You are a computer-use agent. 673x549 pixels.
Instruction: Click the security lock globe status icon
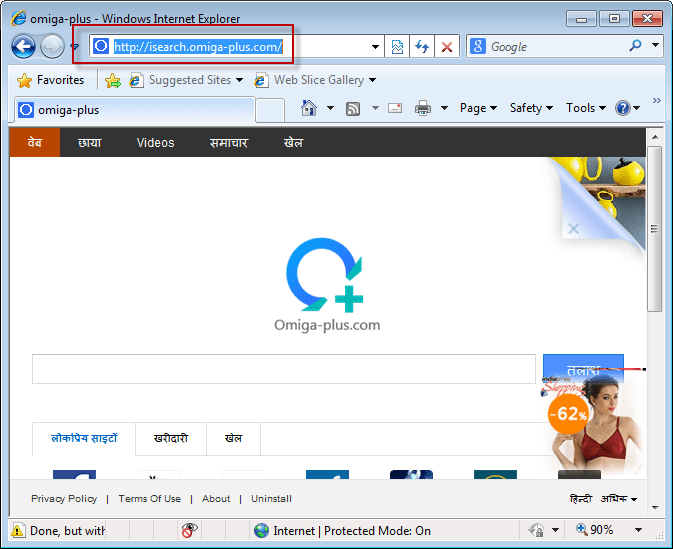[x=536, y=531]
